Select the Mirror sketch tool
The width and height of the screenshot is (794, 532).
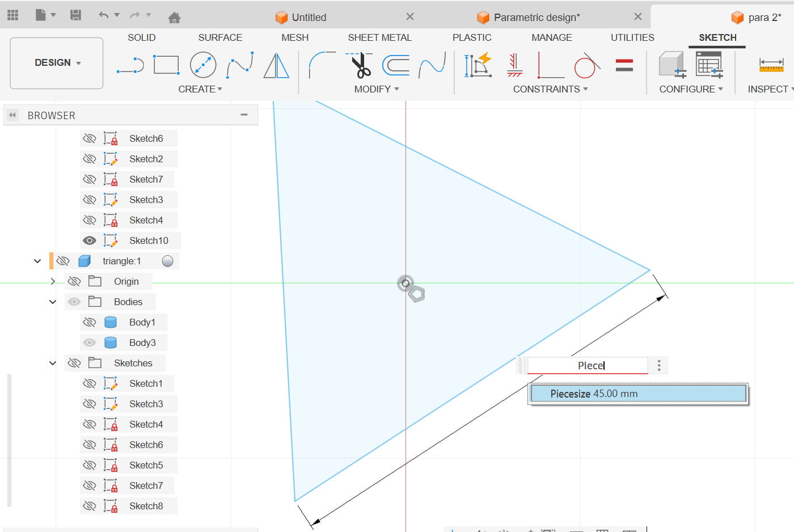(277, 65)
